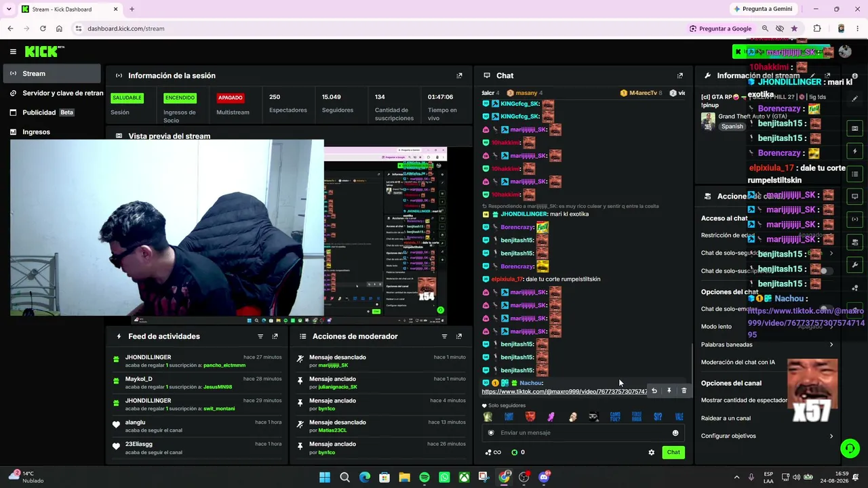Screen dimensions: 868x488
Task: Open user link pancho_elctmmm in activity feed
Action: [224, 365]
